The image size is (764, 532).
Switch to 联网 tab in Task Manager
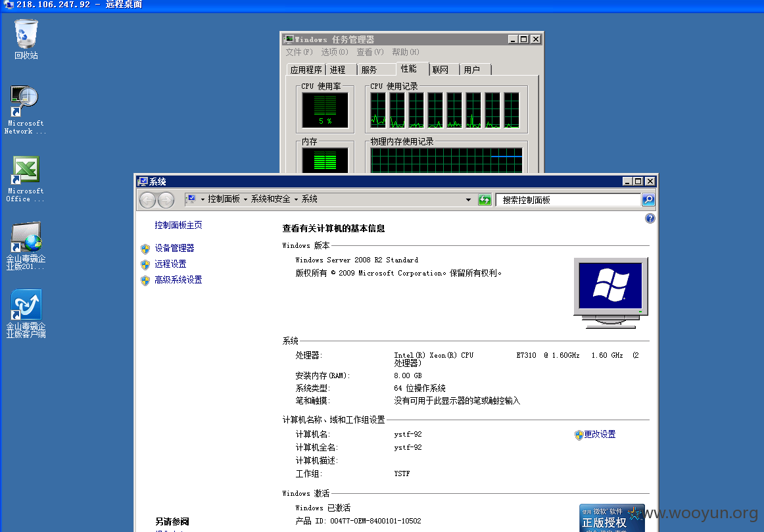[441, 70]
